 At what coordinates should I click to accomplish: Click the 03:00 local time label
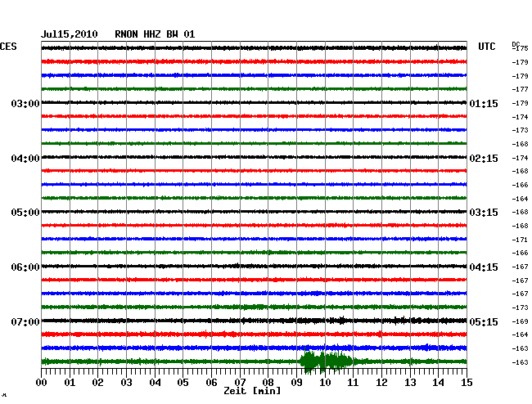[25, 103]
